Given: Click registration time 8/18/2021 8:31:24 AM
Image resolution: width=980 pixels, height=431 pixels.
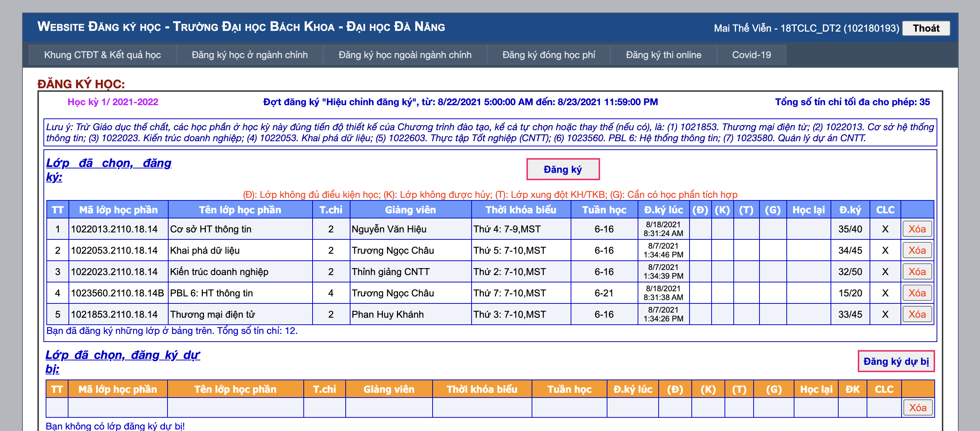Looking at the screenshot, I should click(x=663, y=229).
